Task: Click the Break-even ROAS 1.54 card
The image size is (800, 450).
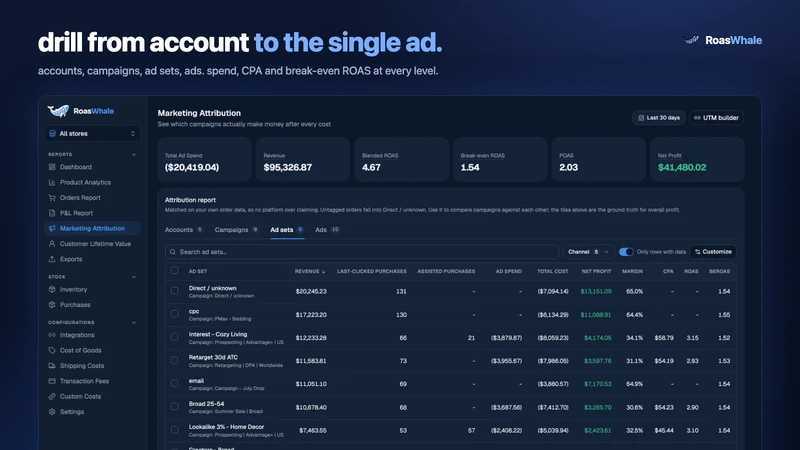Action: 500,159
